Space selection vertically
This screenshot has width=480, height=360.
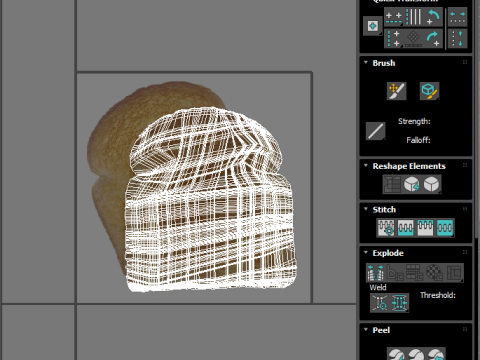click(x=457, y=38)
